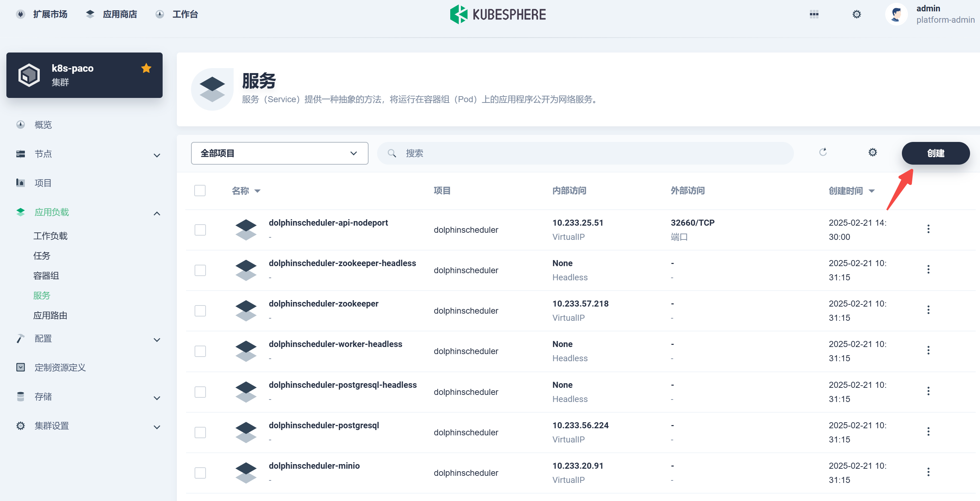
Task: Click the 搜索 search input field
Action: [593, 153]
